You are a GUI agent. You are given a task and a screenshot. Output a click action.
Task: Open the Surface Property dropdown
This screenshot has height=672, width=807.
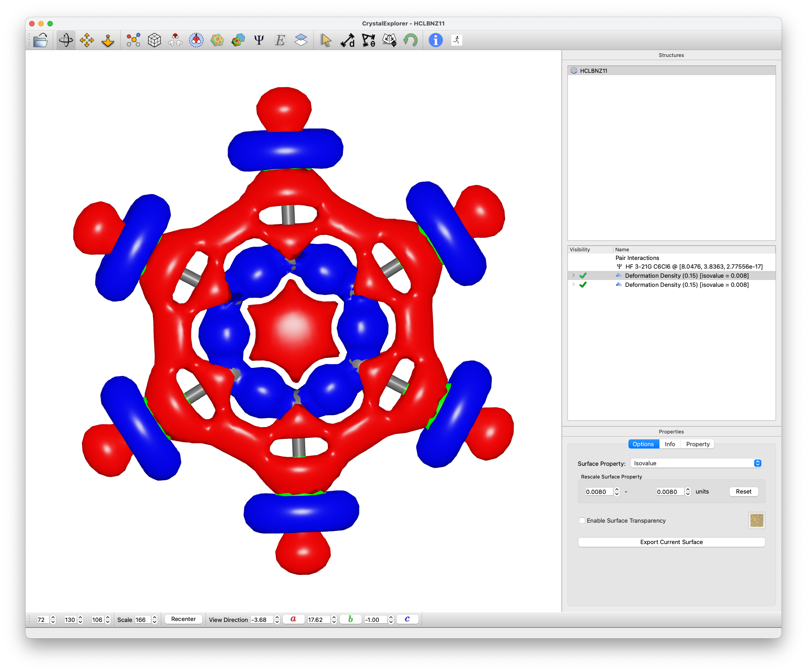696,463
